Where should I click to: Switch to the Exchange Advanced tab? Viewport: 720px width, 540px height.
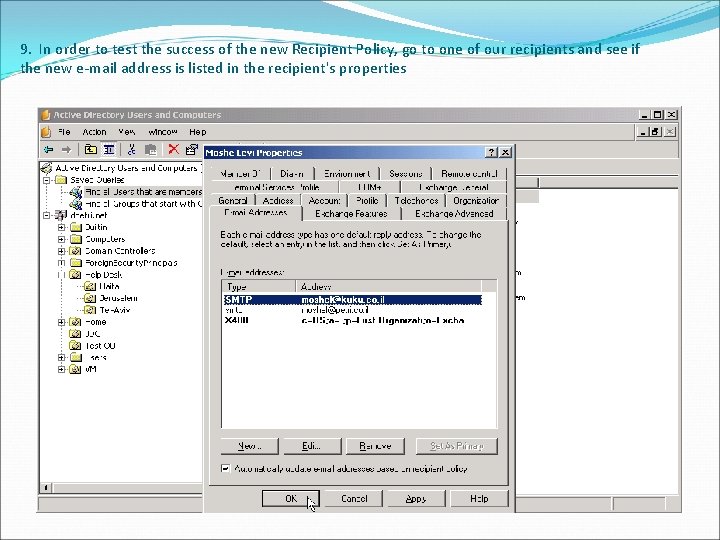pos(454,214)
